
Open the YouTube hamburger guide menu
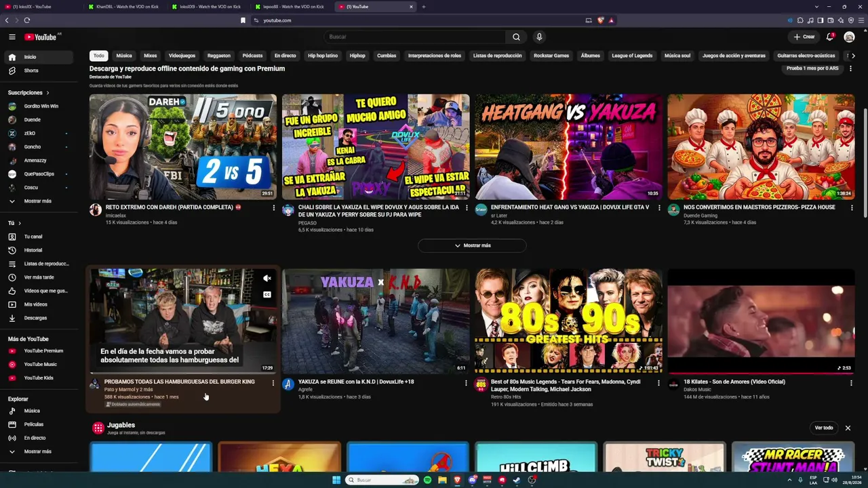pos(12,37)
